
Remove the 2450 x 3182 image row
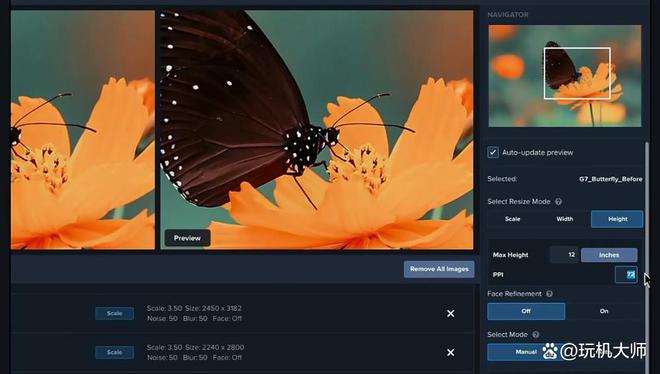450,313
